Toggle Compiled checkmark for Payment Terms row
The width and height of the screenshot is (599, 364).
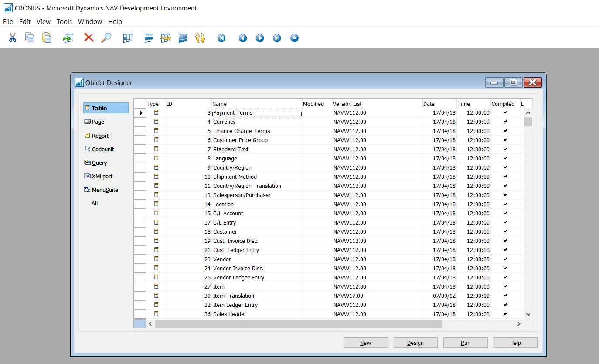pyautogui.click(x=505, y=112)
